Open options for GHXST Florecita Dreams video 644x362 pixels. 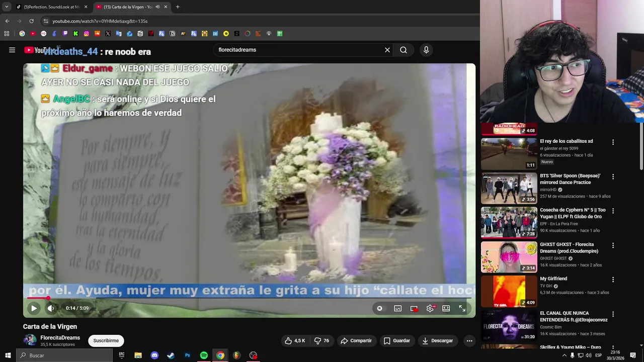(613, 245)
